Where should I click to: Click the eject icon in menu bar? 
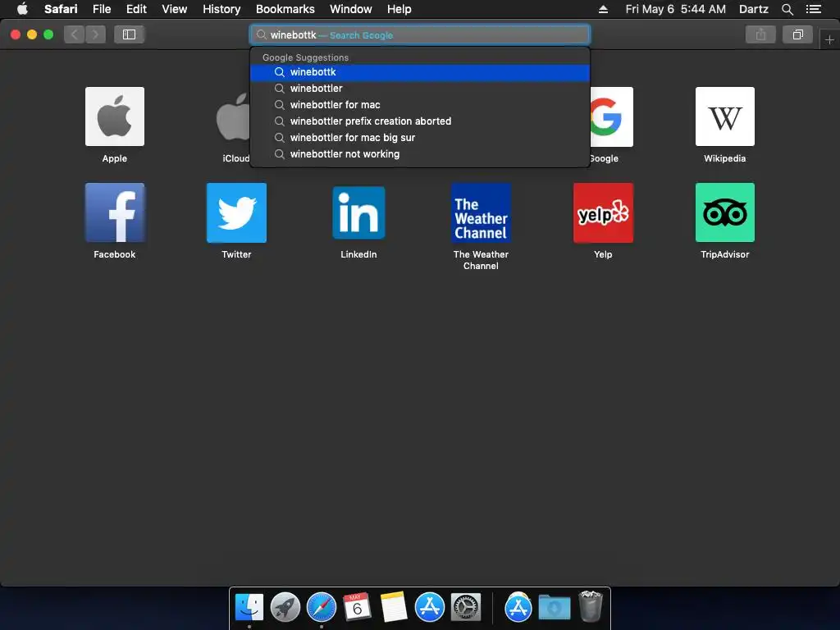coord(603,9)
